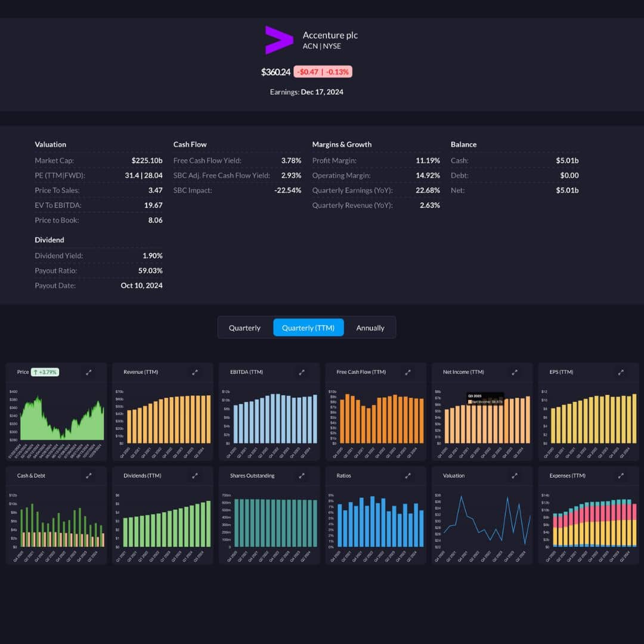Screen dimensions: 644x644
Task: Click the Free Cash Flow Yield 3.78%
Action: 291,160
